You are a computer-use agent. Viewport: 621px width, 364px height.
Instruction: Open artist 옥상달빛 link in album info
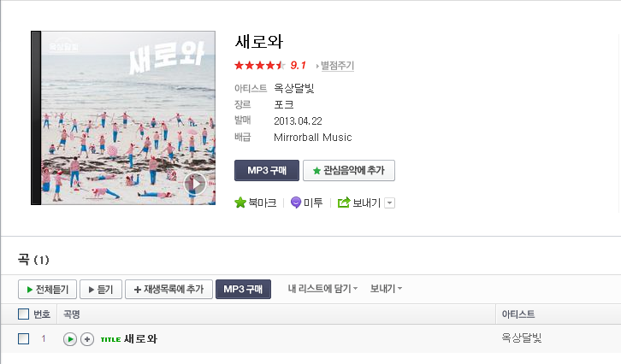[294, 88]
